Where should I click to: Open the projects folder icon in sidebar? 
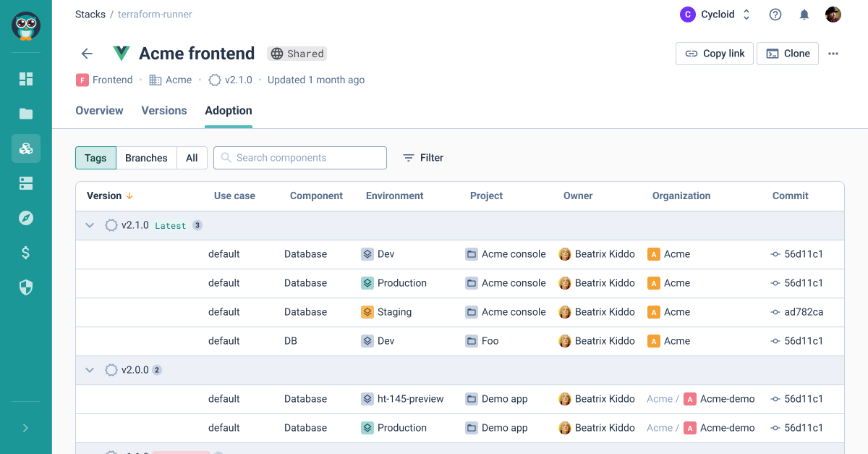click(x=26, y=114)
